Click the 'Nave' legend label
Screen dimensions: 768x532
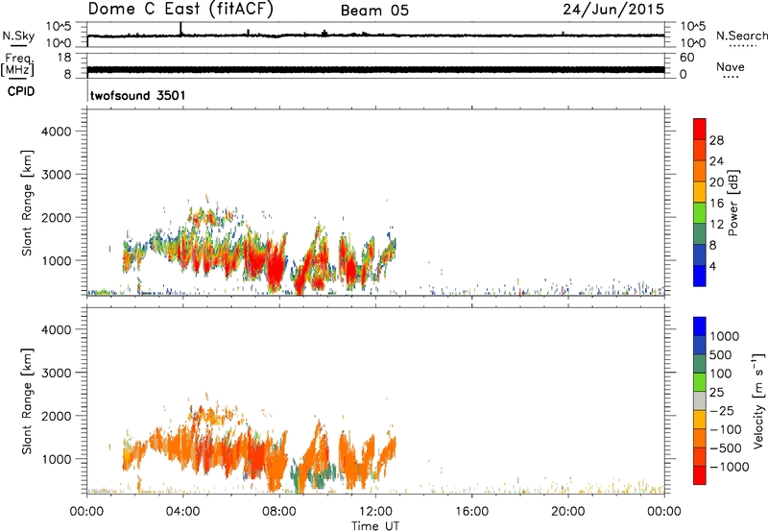point(731,67)
